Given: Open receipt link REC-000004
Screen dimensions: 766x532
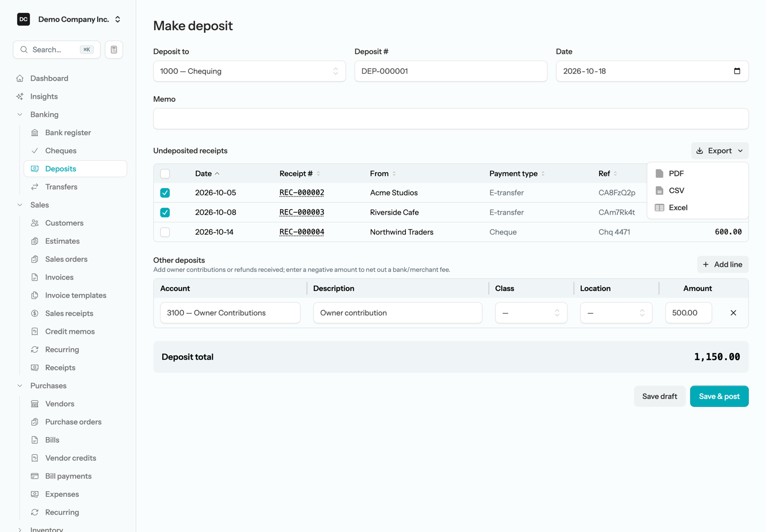Looking at the screenshot, I should tap(302, 232).
